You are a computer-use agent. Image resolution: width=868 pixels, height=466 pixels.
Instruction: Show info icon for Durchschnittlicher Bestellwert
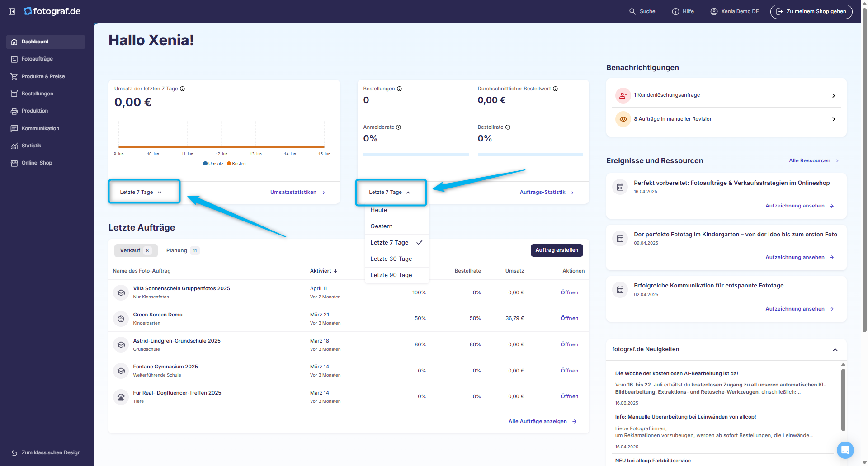pos(555,89)
